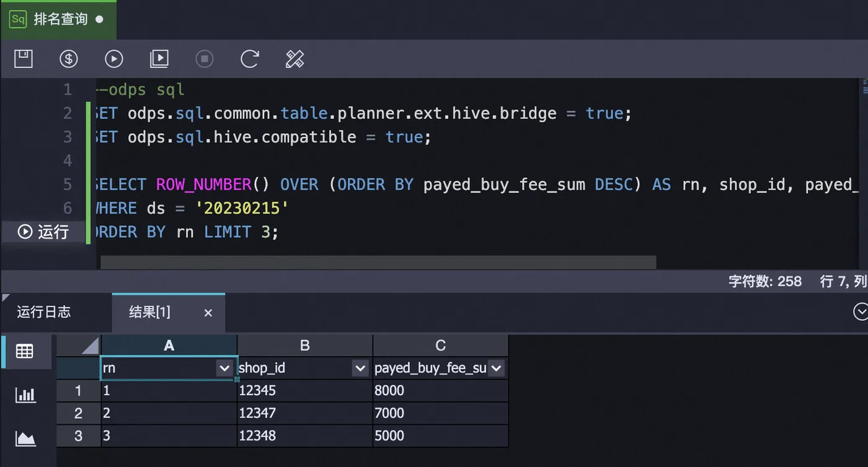
Task: Select column C header
Action: 441,346
